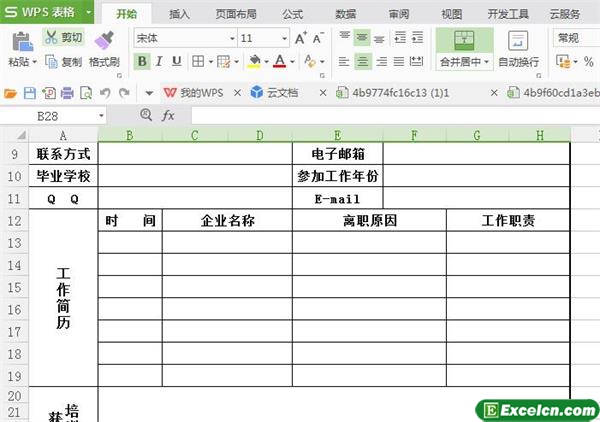This screenshot has width=600, height=422.
Task: Decrease font size with small A
Action: [x=318, y=38]
